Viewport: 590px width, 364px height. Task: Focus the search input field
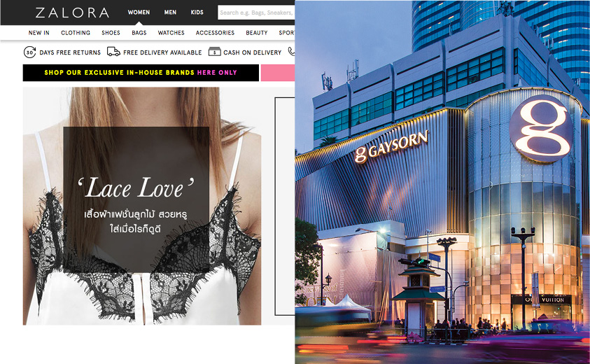click(256, 13)
